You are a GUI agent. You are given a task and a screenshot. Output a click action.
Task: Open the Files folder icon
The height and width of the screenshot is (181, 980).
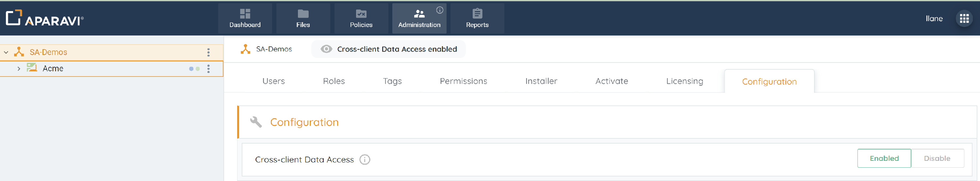point(303,14)
